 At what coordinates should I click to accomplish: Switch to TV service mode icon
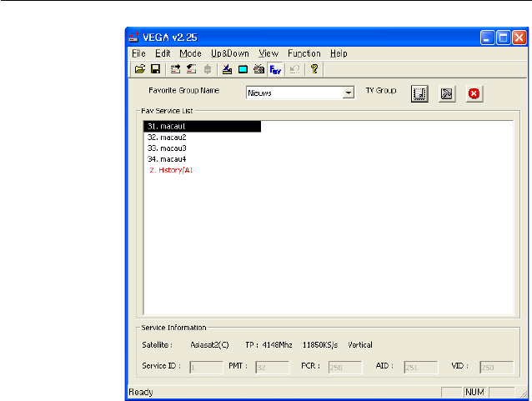(243, 69)
